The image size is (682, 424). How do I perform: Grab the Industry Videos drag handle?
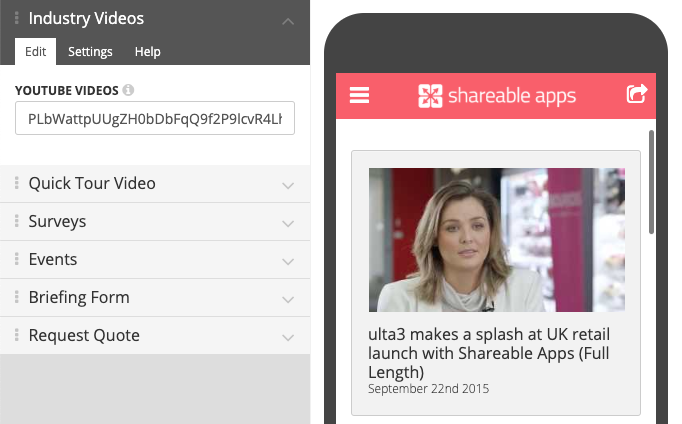(17, 18)
